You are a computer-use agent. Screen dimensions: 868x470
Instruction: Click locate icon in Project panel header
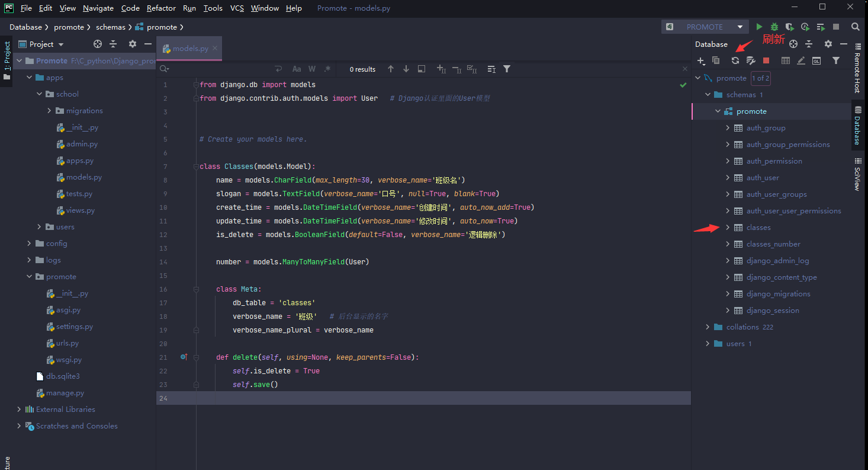(98, 44)
